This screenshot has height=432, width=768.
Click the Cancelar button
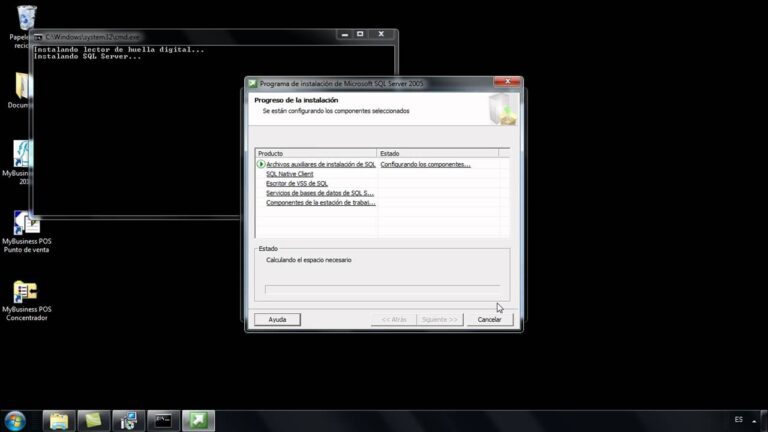point(489,319)
